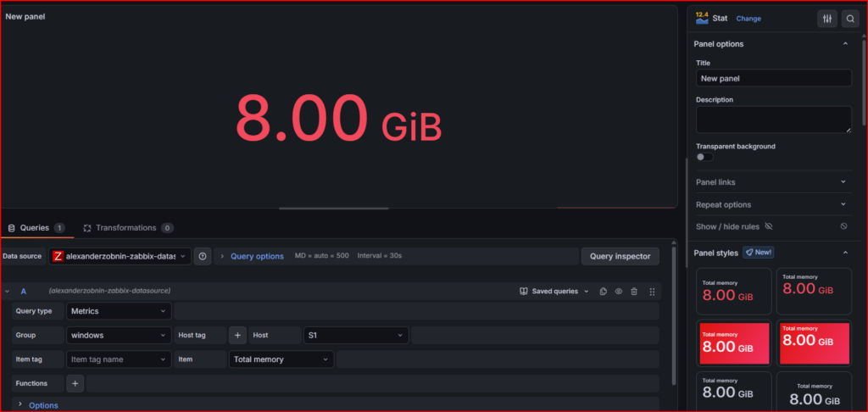This screenshot has height=412, width=868.
Task: Delete query A with the trash icon
Action: 634,292
